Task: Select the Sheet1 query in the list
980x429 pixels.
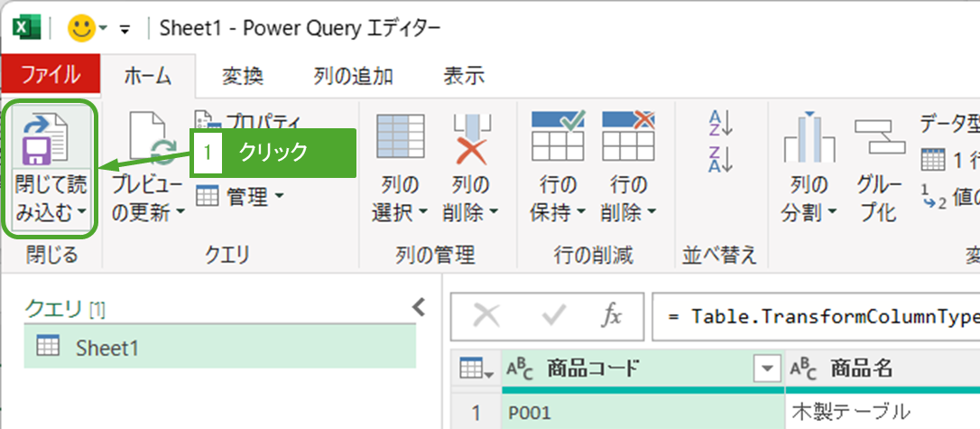Action: 219,347
